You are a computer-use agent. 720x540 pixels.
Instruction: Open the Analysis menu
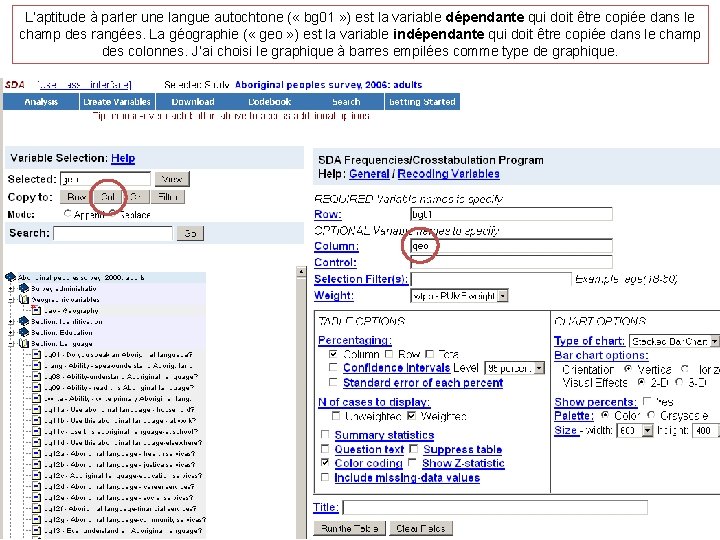(x=41, y=102)
